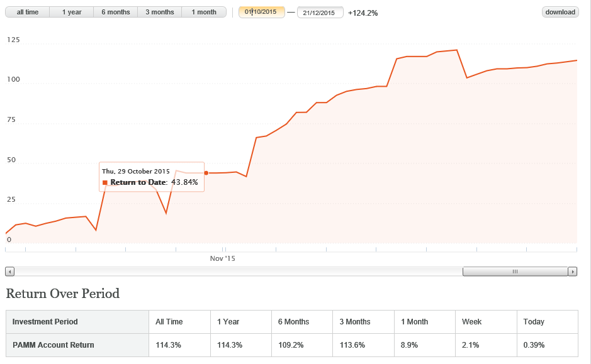Click the left scroll arrow under the chart
The width and height of the screenshot is (591, 364).
[x=10, y=272]
